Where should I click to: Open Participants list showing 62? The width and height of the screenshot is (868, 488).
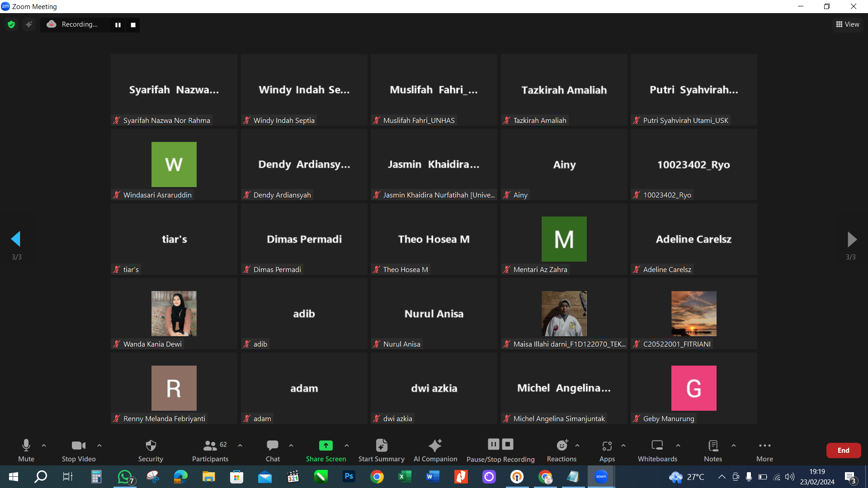click(210, 446)
